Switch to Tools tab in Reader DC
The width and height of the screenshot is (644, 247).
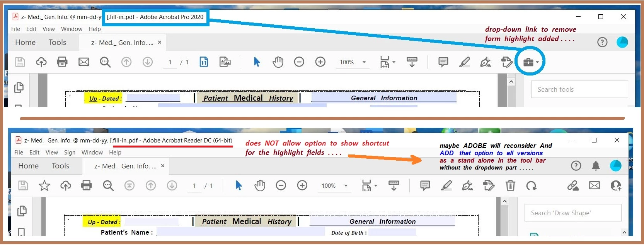[61, 166]
